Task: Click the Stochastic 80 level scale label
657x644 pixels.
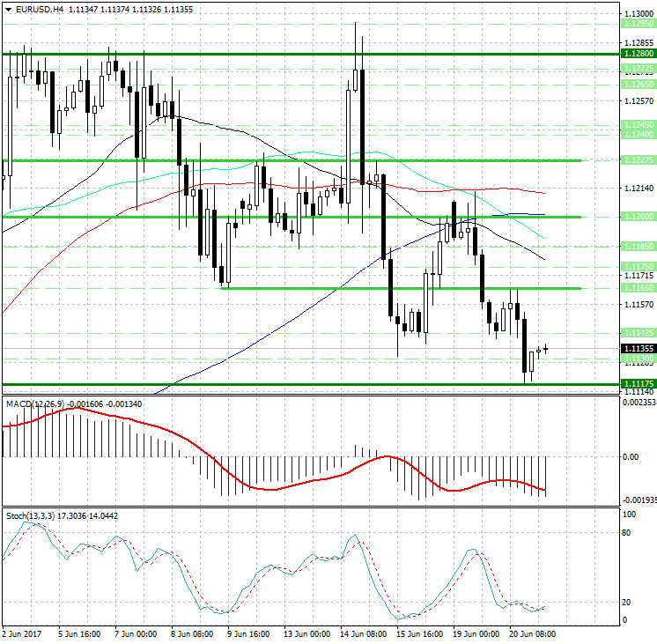Action: pos(629,533)
